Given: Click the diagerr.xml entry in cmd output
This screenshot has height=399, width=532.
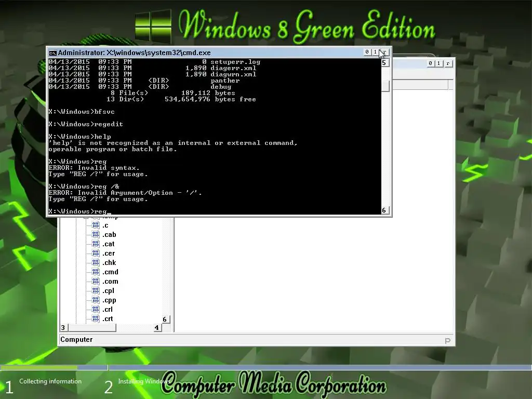Looking at the screenshot, I should [233, 68].
